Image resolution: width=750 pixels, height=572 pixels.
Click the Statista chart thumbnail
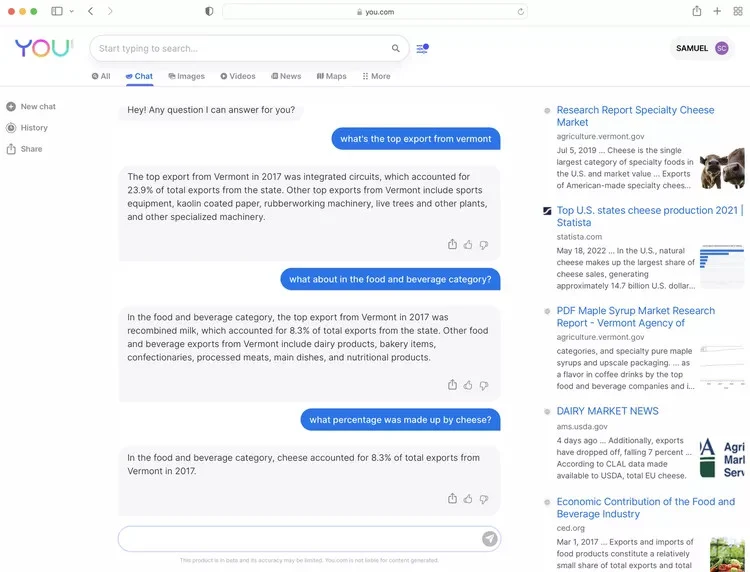(x=722, y=265)
